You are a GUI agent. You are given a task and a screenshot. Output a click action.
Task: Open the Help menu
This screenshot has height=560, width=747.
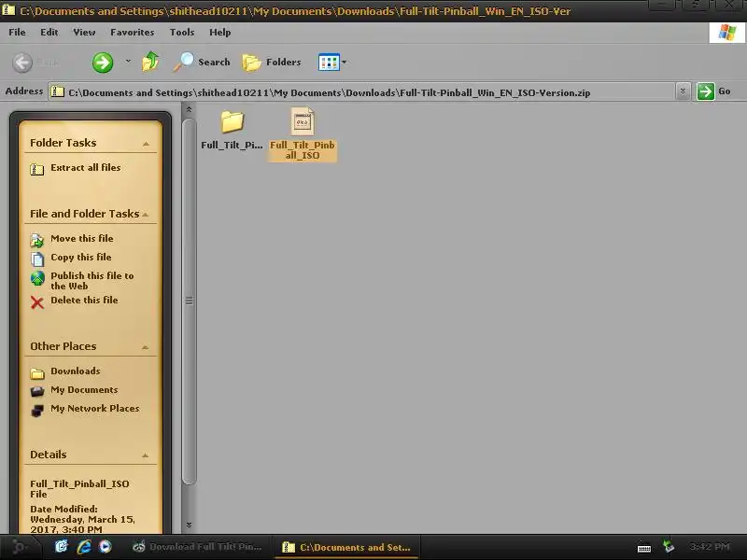(220, 32)
